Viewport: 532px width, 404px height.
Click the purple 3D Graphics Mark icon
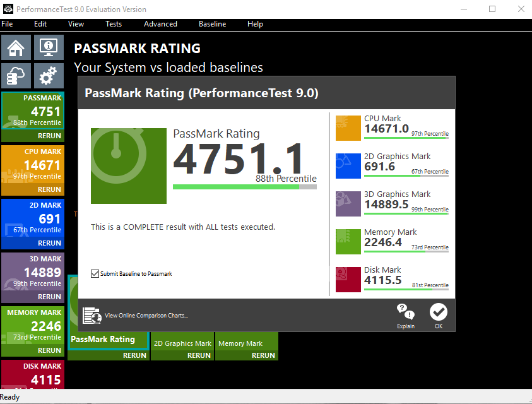348,204
